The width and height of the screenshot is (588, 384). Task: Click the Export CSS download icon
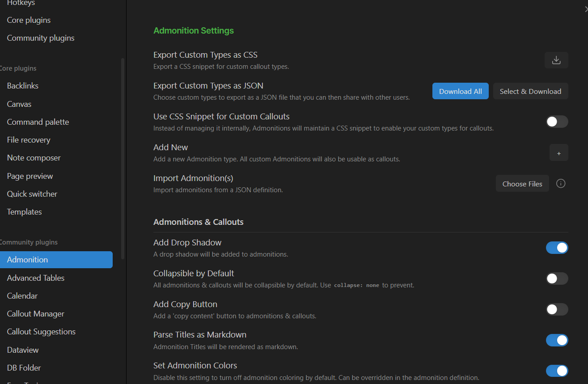(x=556, y=60)
